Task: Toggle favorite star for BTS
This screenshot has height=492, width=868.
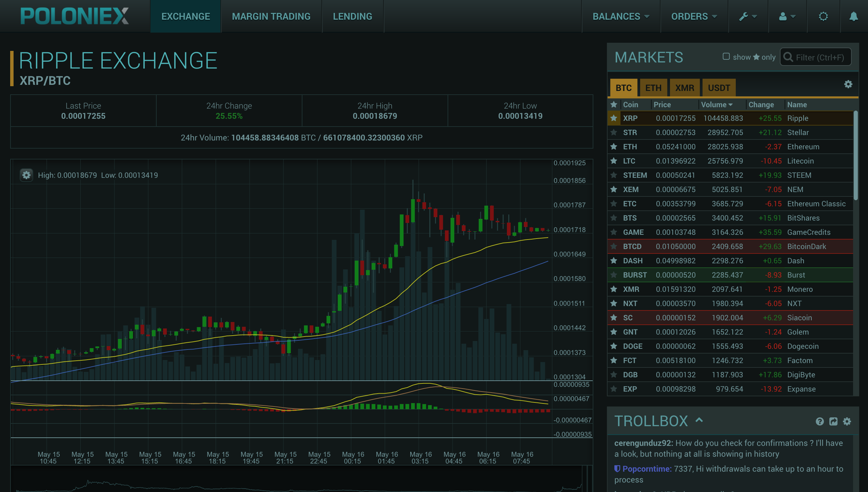Action: [614, 218]
